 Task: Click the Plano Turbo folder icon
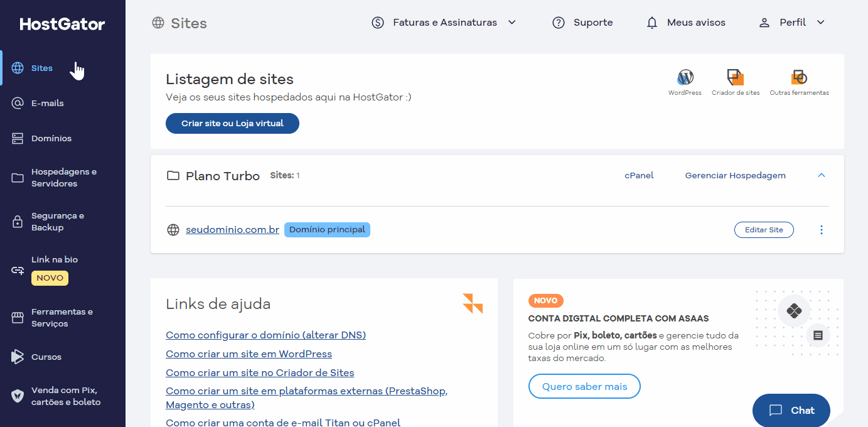click(173, 175)
